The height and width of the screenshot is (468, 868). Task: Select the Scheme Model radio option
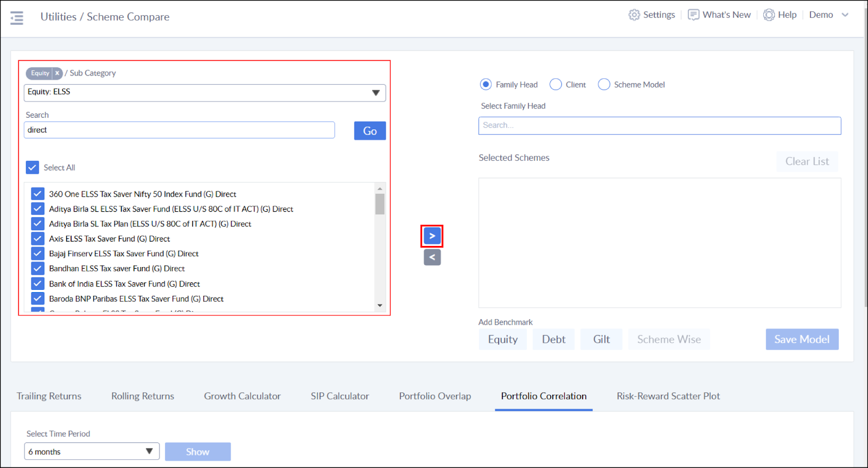(x=604, y=84)
